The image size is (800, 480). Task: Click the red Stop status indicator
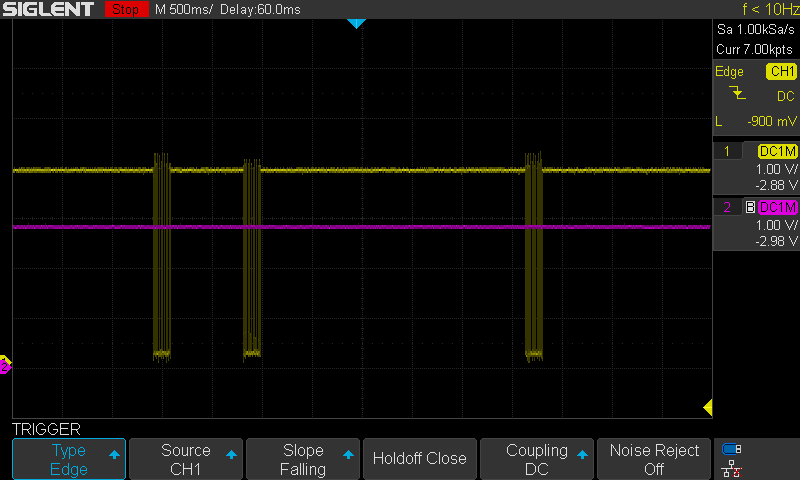pyautogui.click(x=126, y=9)
